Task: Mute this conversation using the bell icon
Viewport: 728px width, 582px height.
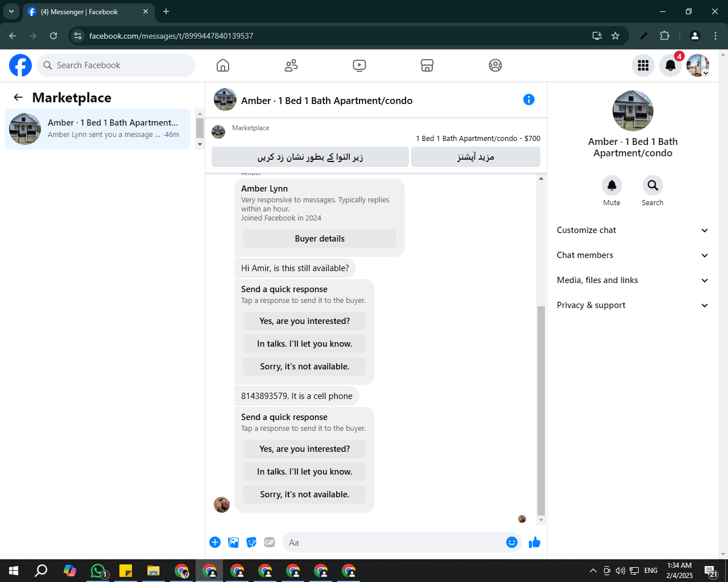Action: click(x=612, y=185)
